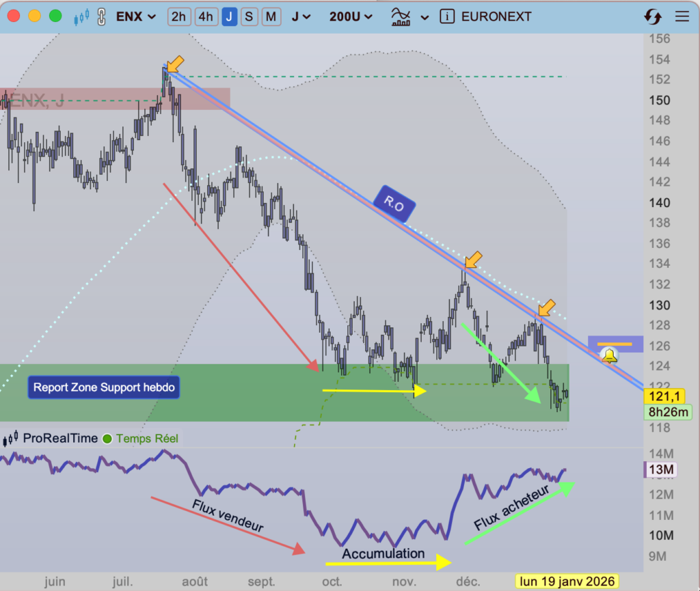Click the yellow alert bell icon
The height and width of the screenshot is (591, 700).
coord(608,355)
